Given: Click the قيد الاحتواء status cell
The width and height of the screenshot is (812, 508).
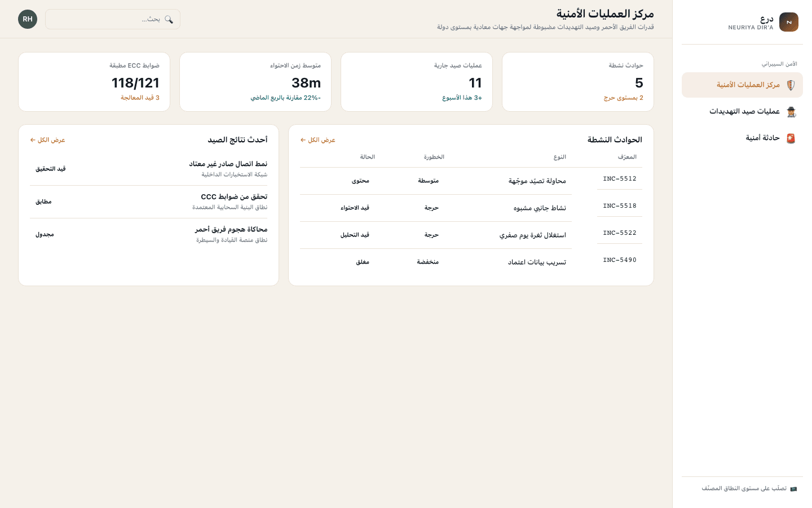Looking at the screenshot, I should point(355,208).
